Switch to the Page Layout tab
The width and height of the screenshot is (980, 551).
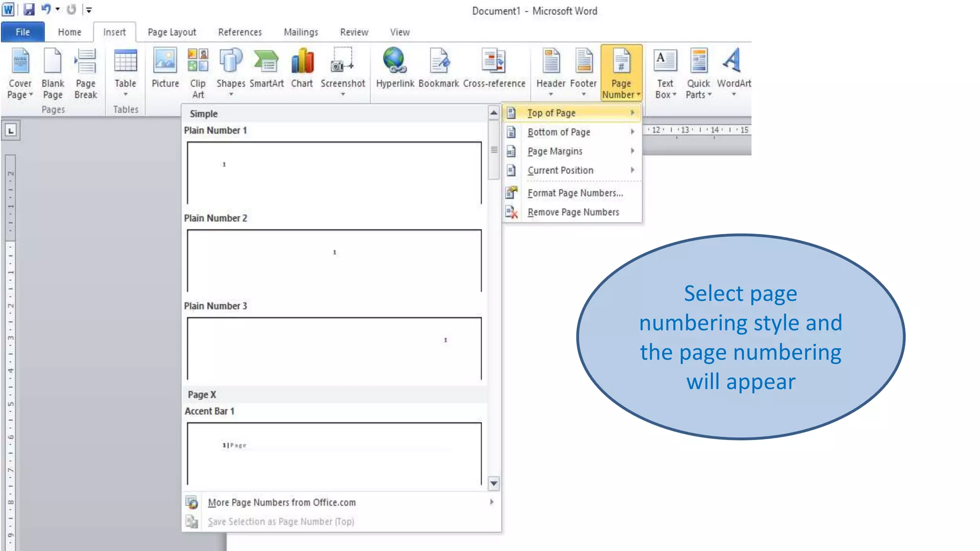click(172, 32)
